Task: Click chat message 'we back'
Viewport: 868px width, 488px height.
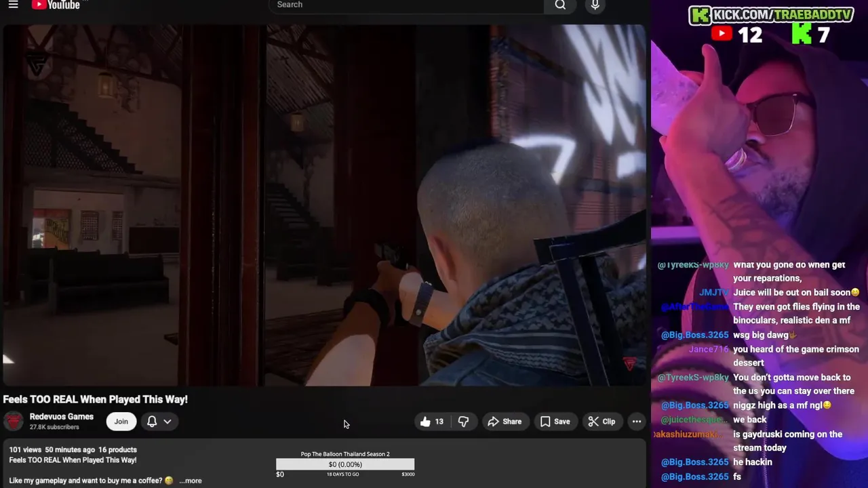Action: pyautogui.click(x=750, y=420)
